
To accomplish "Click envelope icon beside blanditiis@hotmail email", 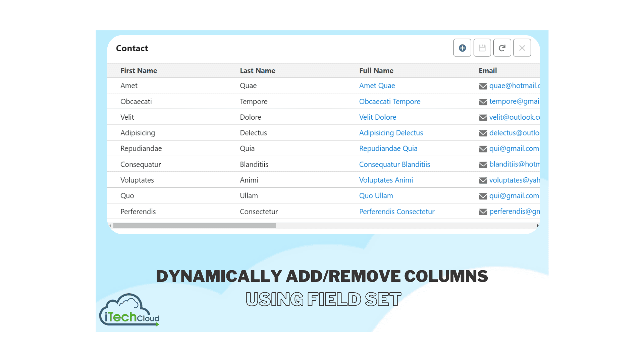I will click(x=483, y=165).
